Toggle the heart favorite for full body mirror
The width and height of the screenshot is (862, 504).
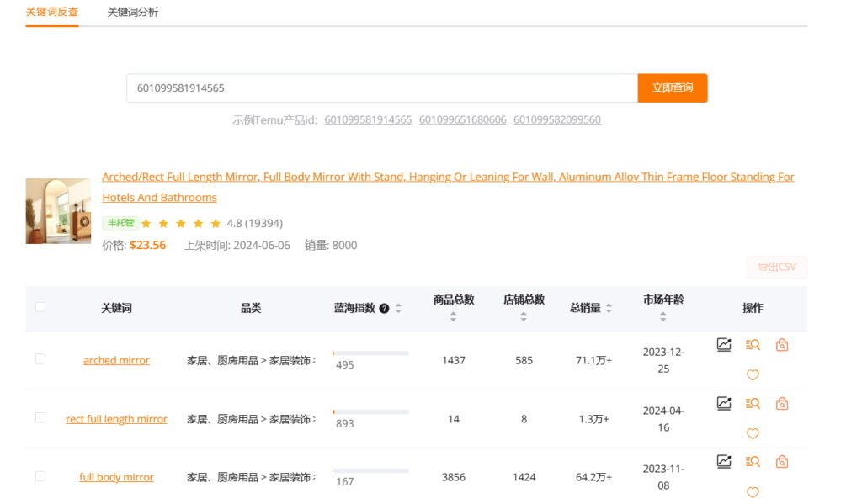753,491
